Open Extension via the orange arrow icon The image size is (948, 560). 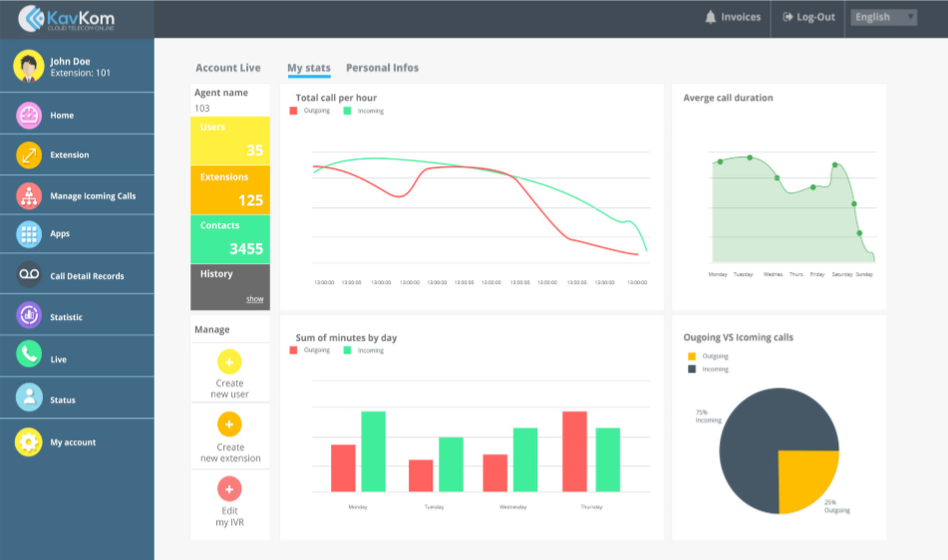29,155
